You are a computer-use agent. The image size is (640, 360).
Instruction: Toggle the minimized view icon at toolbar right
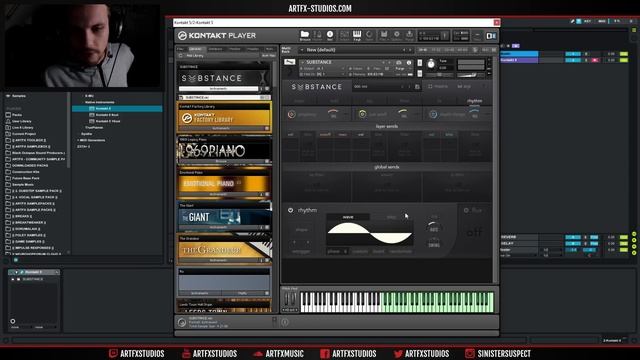tap(477, 36)
